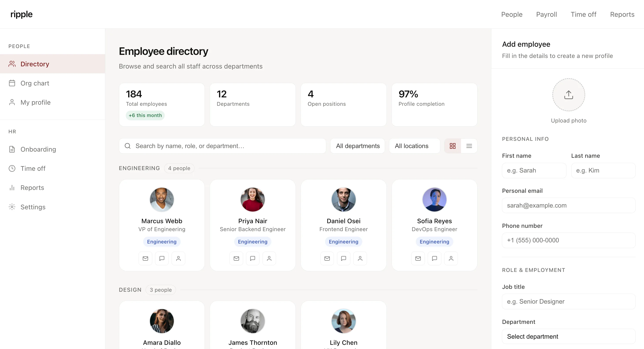Click the Phone number input field
644x349 pixels.
[x=568, y=240]
